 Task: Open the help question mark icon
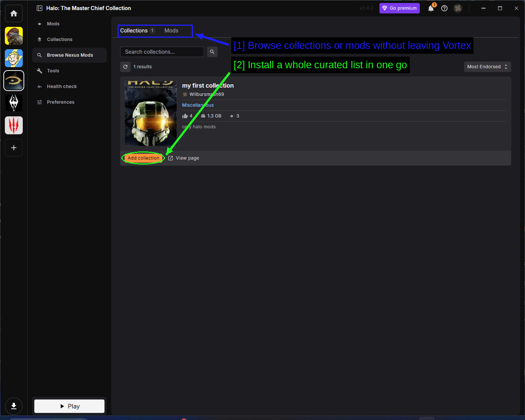coord(444,8)
